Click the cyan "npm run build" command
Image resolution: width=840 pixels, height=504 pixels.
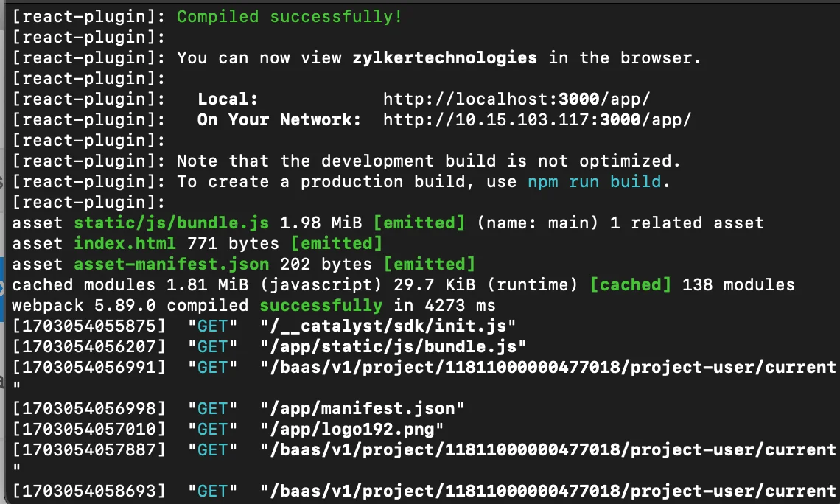click(594, 181)
